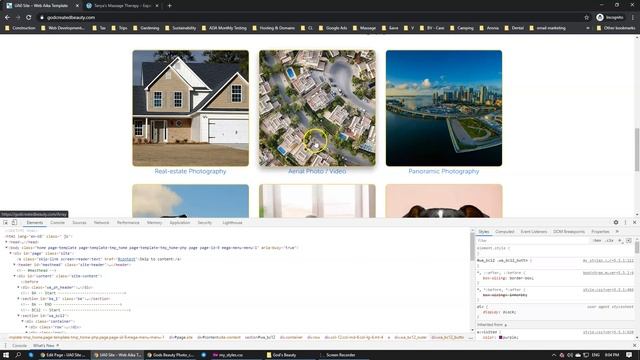Image resolution: width=640 pixels, height=360 pixels.
Task: Expand the head element node
Action: point(6,242)
